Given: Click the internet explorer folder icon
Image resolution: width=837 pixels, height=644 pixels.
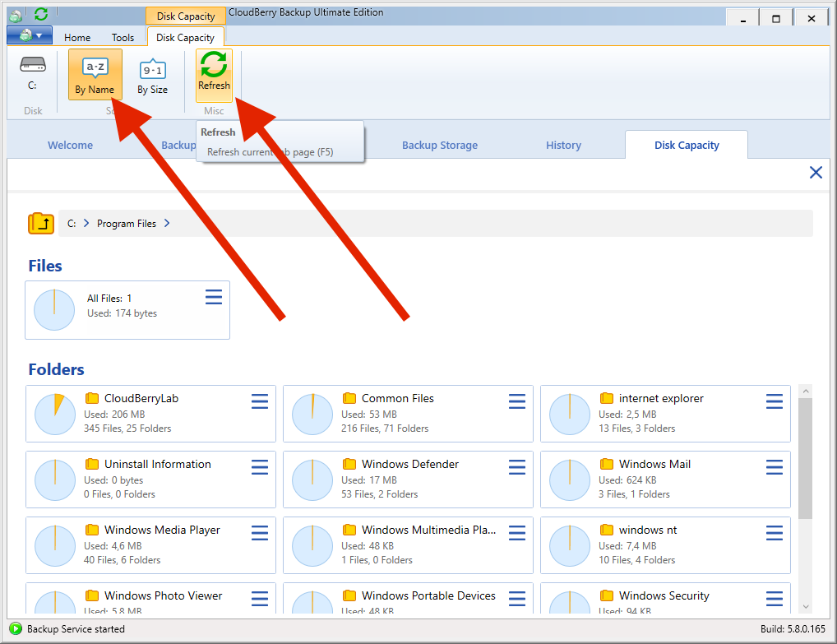Looking at the screenshot, I should coord(607,398).
